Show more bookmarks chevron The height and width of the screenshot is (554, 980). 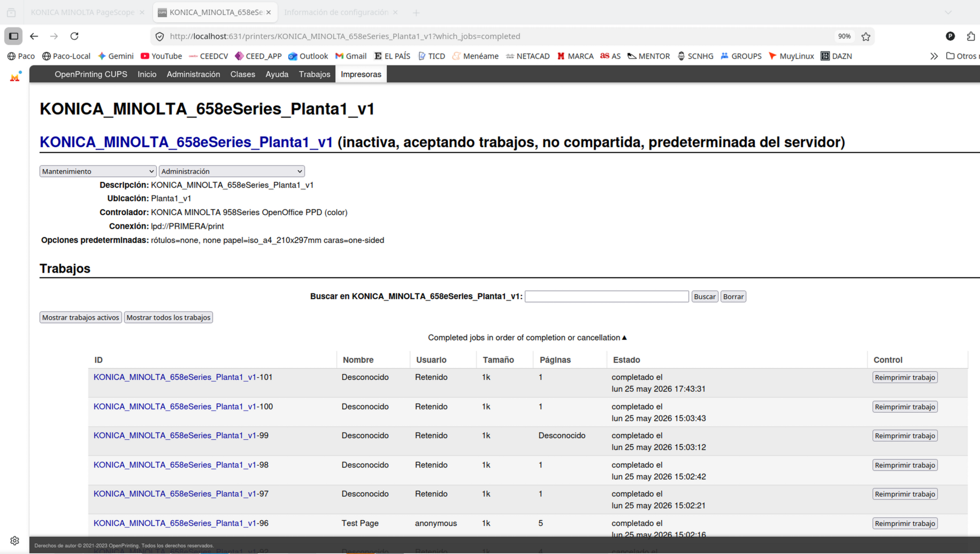point(934,56)
